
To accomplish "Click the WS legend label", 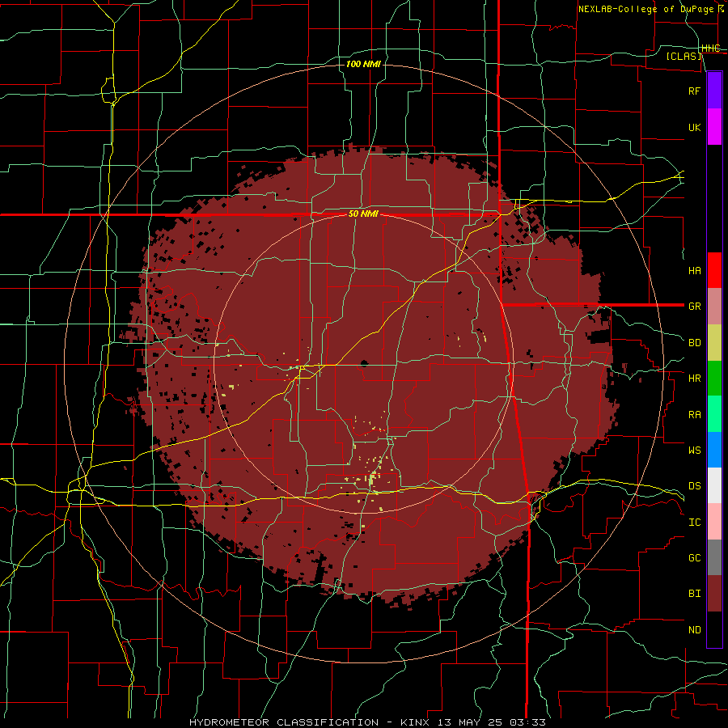I will tap(694, 450).
